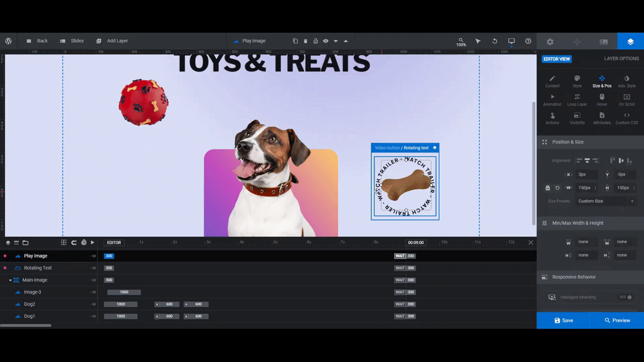The width and height of the screenshot is (644, 362).
Task: Click the timeline list view icon
Action: point(17,242)
